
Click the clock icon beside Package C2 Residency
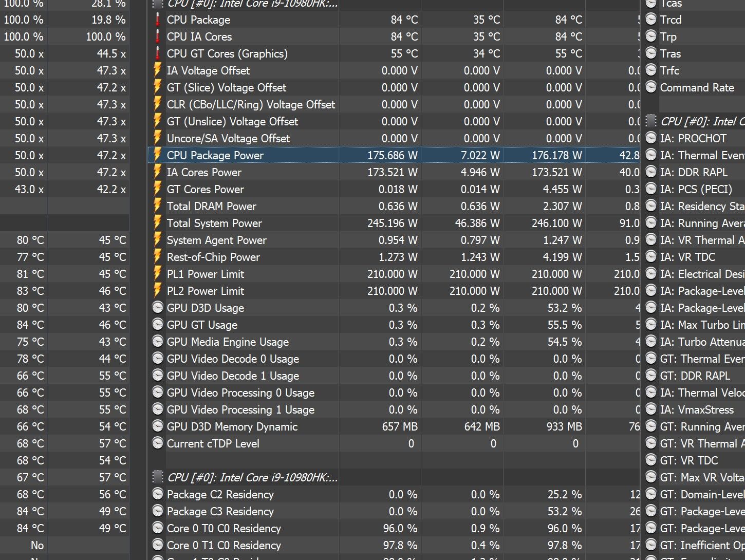(x=158, y=494)
